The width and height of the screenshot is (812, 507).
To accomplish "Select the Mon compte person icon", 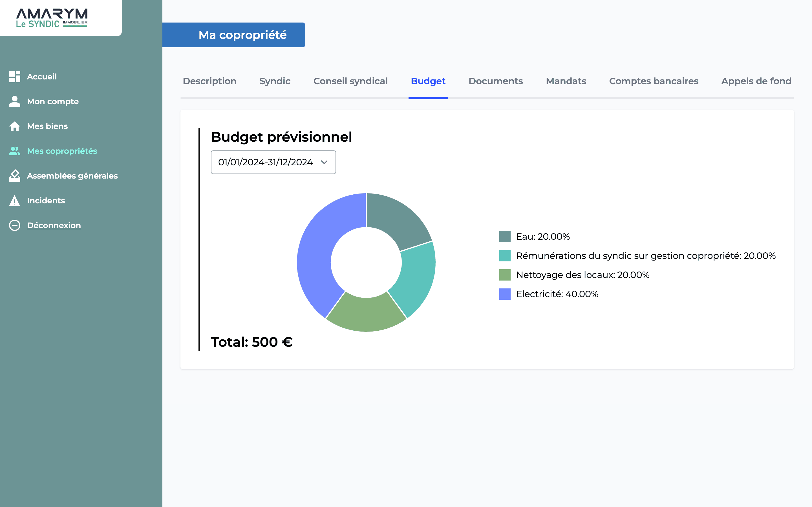I will [x=15, y=101].
